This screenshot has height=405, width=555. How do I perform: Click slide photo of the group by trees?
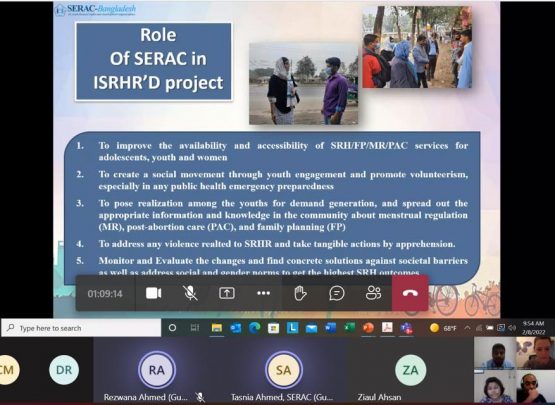point(417,47)
